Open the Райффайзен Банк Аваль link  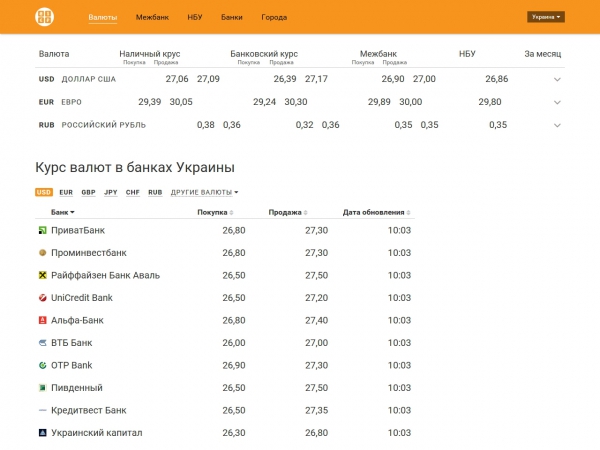pos(106,276)
